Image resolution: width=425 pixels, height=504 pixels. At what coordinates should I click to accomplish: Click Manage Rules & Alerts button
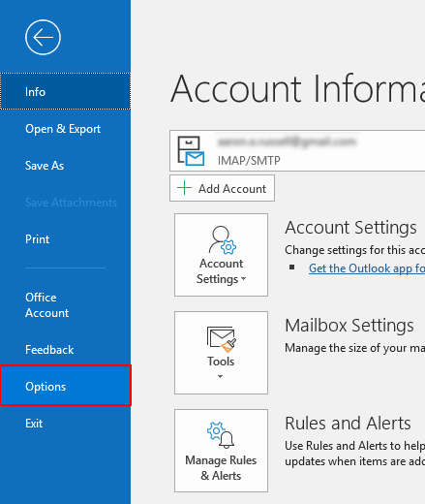coord(221,451)
